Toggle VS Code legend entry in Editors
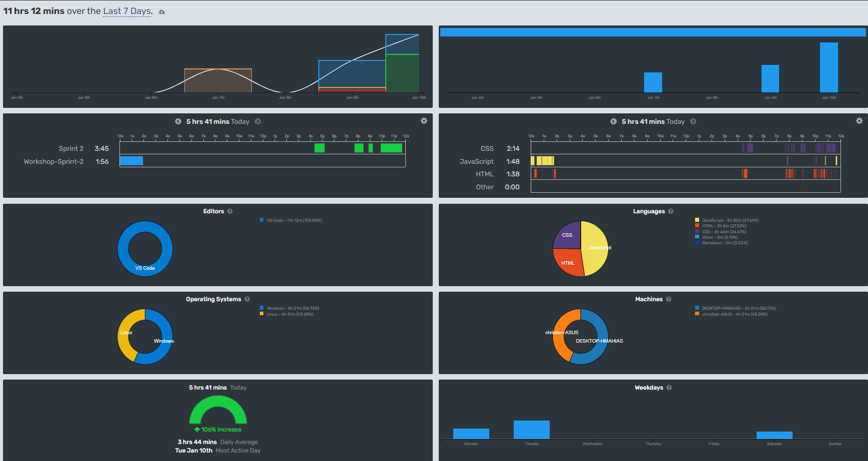 pos(291,220)
